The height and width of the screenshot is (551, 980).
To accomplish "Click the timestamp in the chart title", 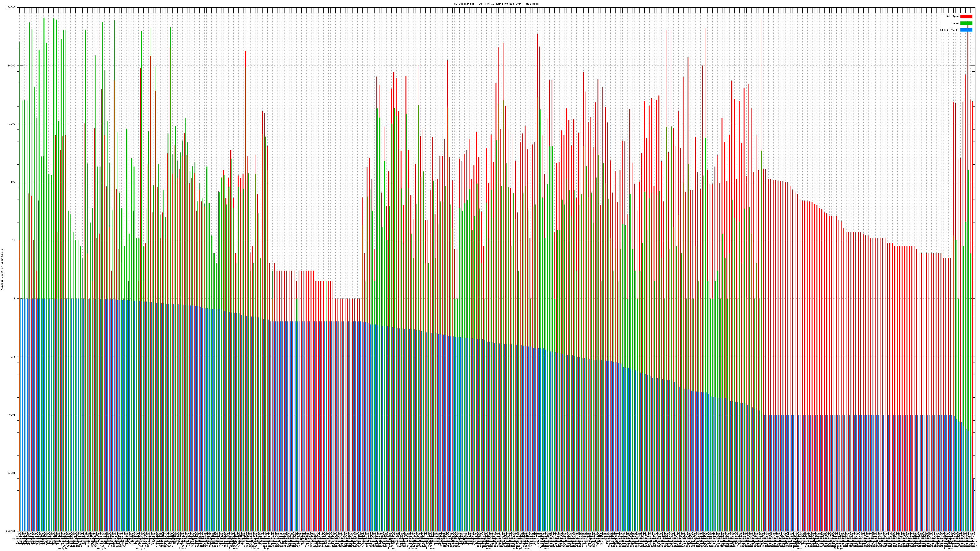I will (501, 4).
